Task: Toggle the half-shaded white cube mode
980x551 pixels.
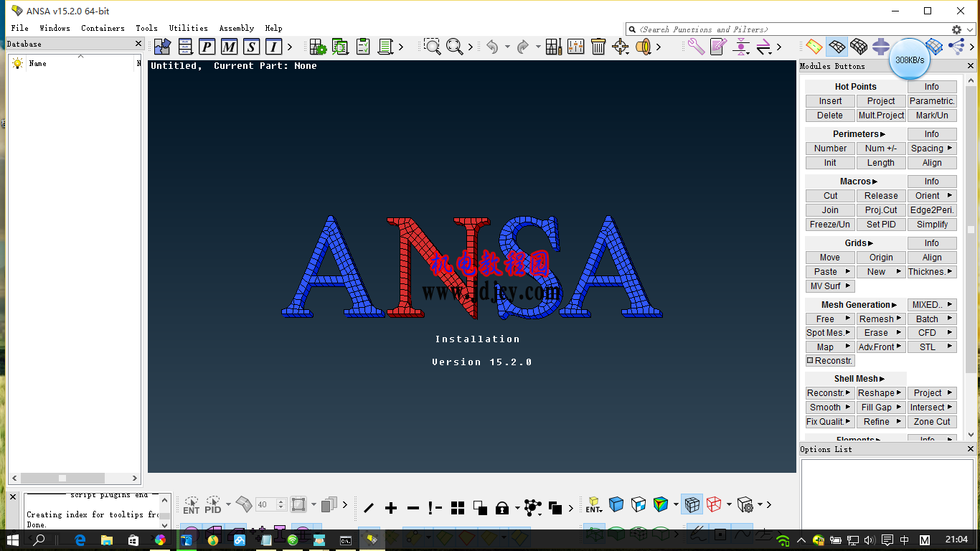Action: pos(639,504)
